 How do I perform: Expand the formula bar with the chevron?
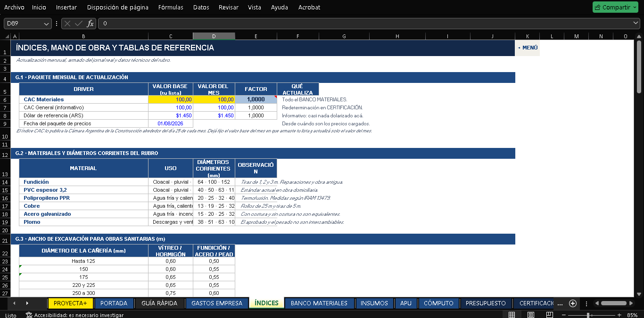coord(636,23)
